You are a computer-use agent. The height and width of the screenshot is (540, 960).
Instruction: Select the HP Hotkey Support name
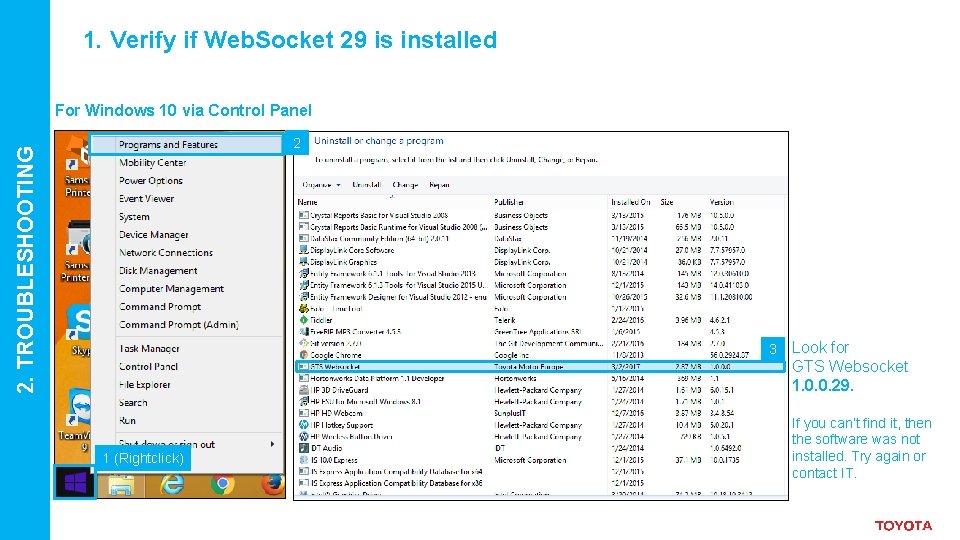click(342, 425)
